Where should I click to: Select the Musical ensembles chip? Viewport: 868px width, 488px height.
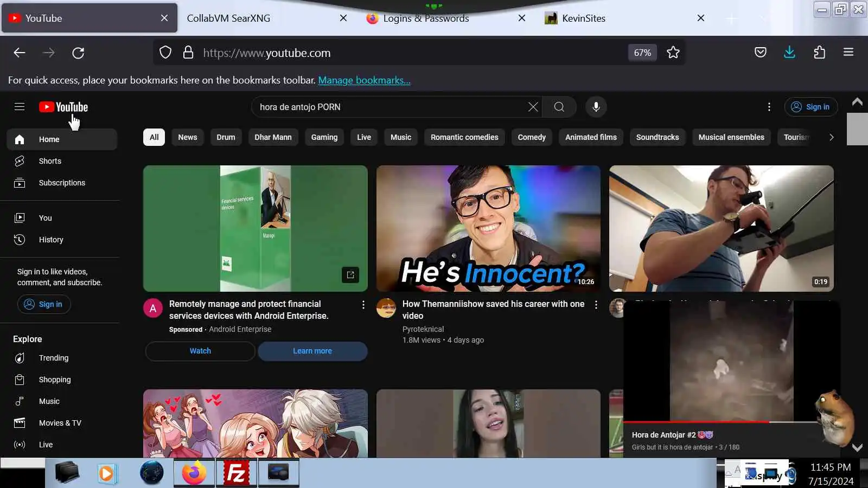[731, 137]
